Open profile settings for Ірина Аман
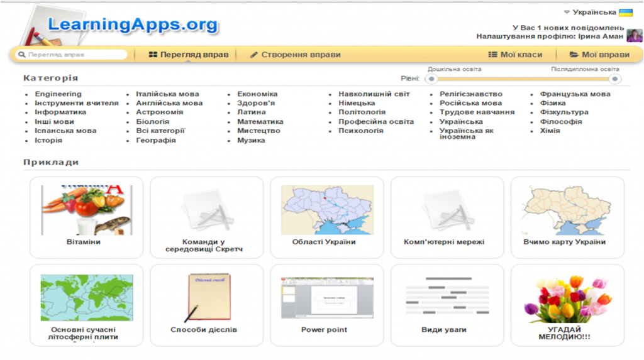The width and height of the screenshot is (644, 360). 550,36
